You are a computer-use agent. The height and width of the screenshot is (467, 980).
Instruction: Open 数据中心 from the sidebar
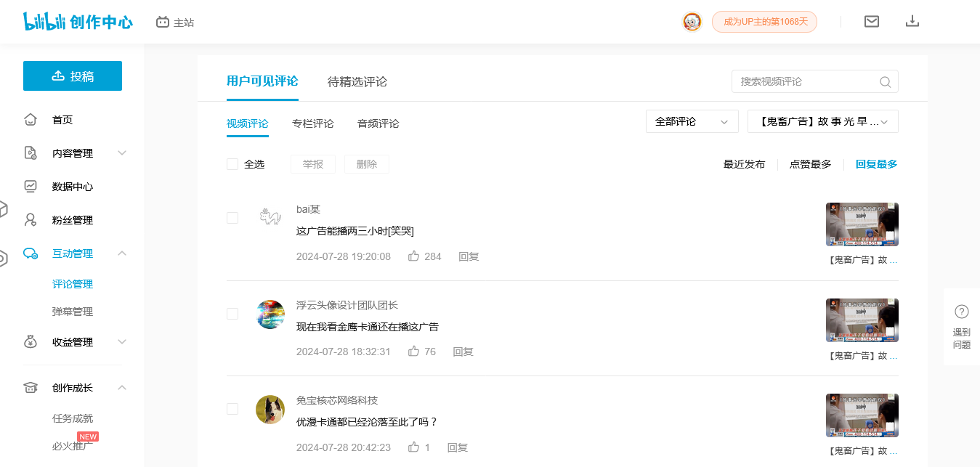coord(72,187)
